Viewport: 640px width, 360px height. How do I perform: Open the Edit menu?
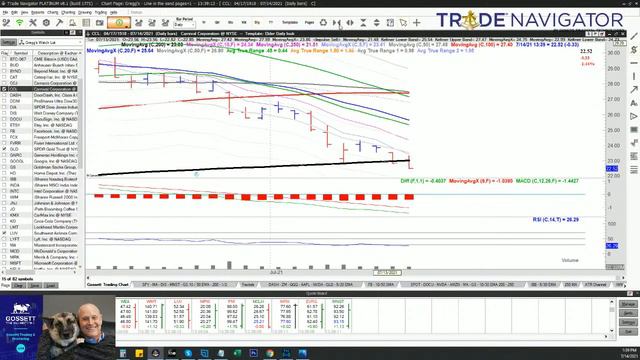(x=15, y=13)
